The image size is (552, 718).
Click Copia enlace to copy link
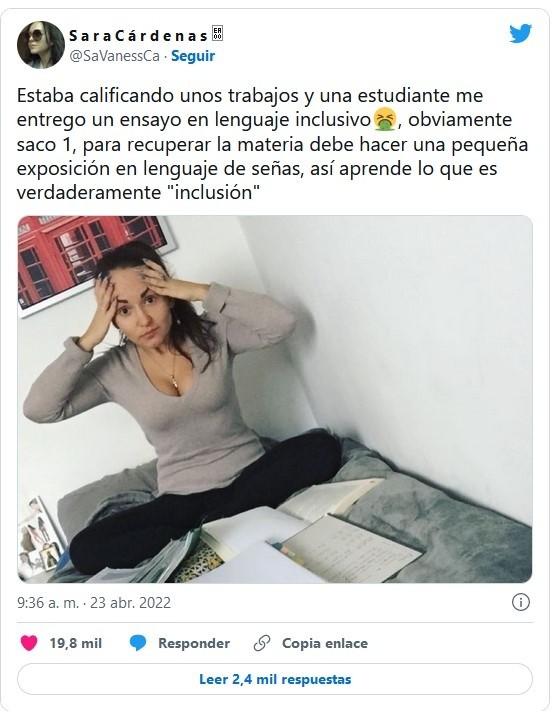325,643
